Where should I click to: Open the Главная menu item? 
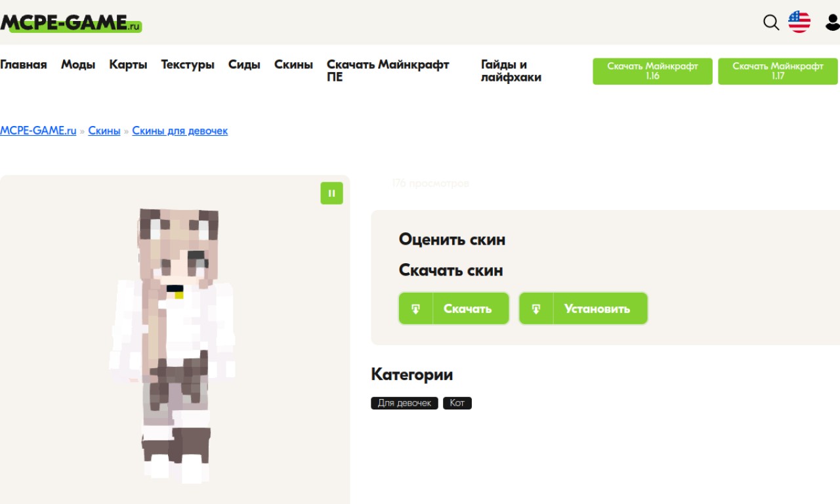point(24,64)
